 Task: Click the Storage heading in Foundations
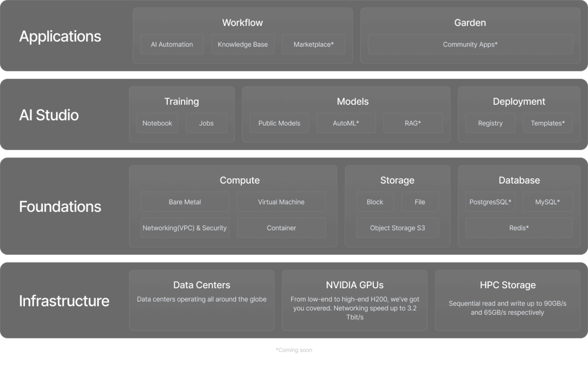click(397, 180)
